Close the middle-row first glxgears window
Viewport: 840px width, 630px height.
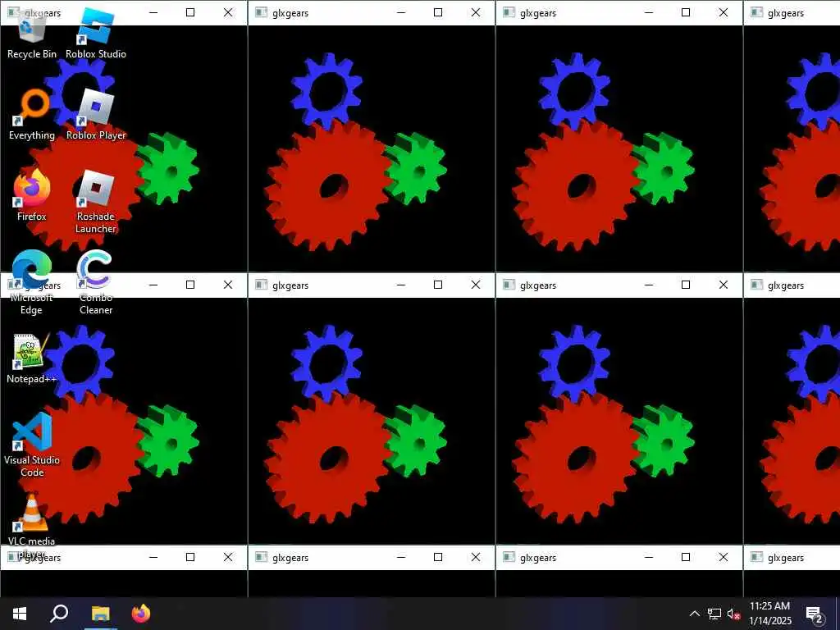(228, 285)
